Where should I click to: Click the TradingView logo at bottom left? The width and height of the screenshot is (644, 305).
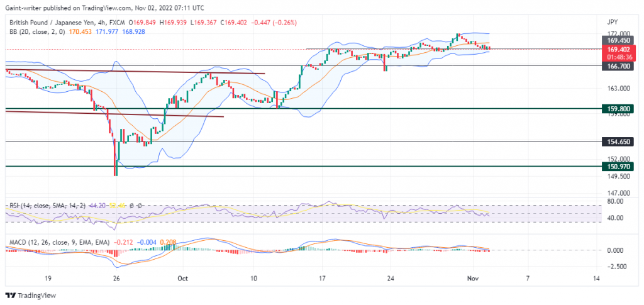[30, 295]
